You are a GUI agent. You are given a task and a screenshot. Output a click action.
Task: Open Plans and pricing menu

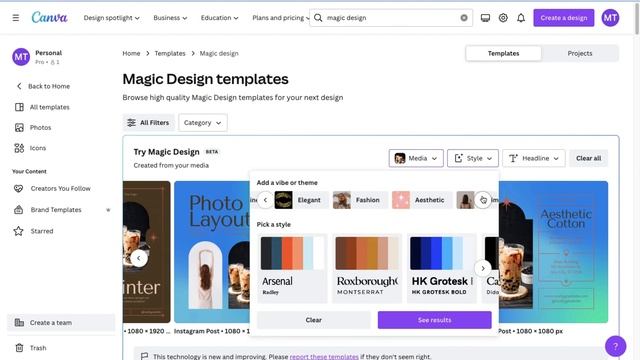(280, 18)
